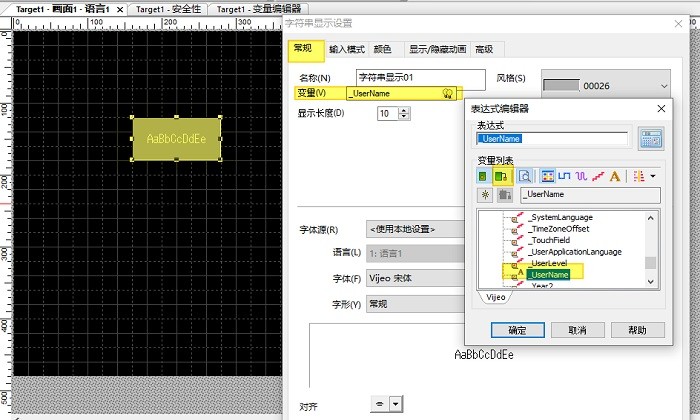Viewport: 700px width, 420px height.
Task: Toggle the highlighted second green variable source button
Action: click(501, 176)
